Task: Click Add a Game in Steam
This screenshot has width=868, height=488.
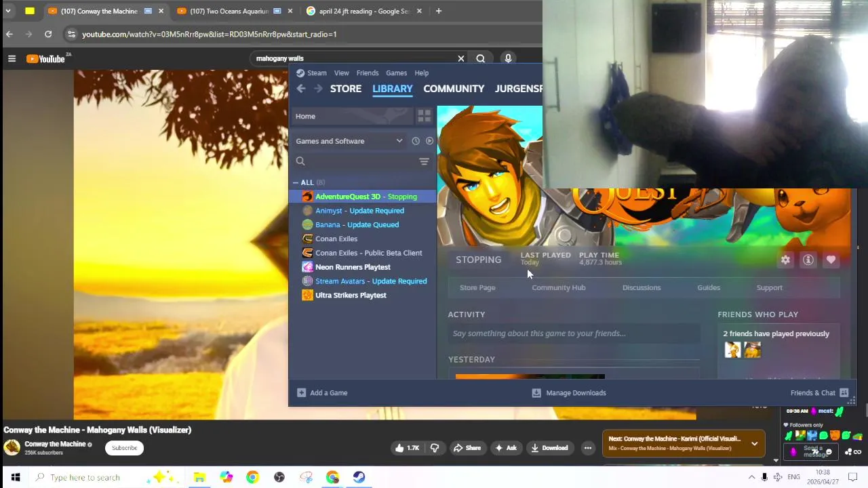Action: coord(322,392)
